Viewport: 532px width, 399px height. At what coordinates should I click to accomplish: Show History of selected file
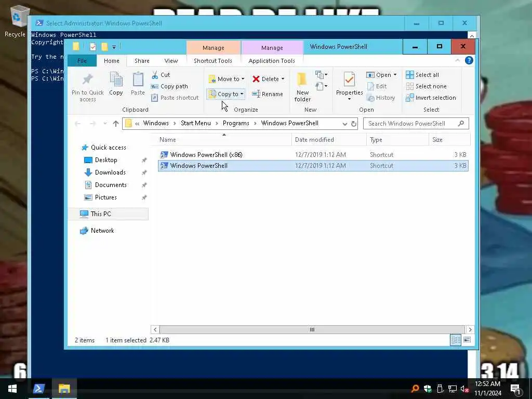[381, 98]
